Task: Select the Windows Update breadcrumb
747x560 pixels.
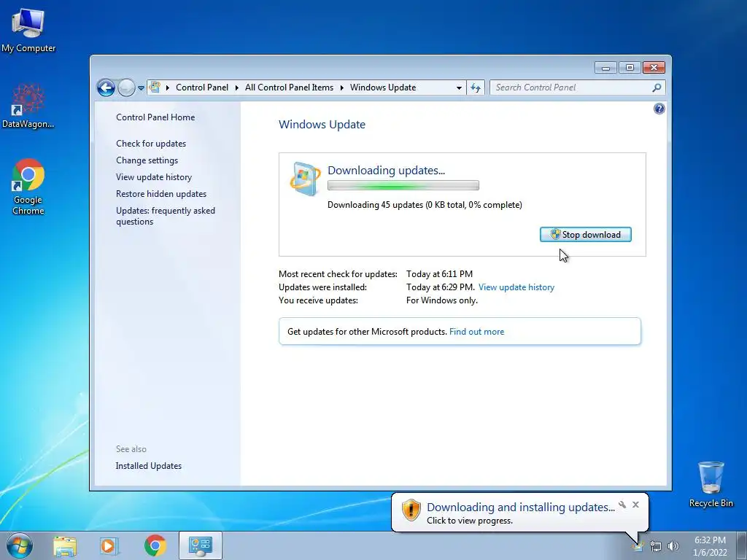Action: point(383,87)
